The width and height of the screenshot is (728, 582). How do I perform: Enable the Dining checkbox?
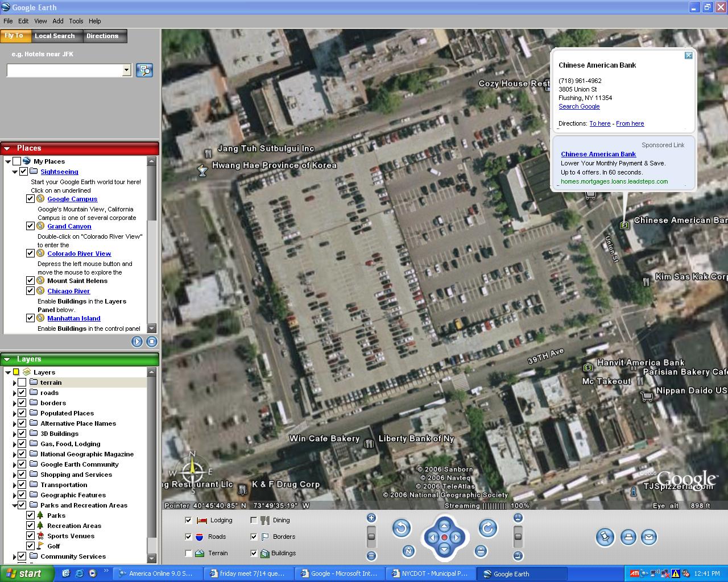point(254,520)
